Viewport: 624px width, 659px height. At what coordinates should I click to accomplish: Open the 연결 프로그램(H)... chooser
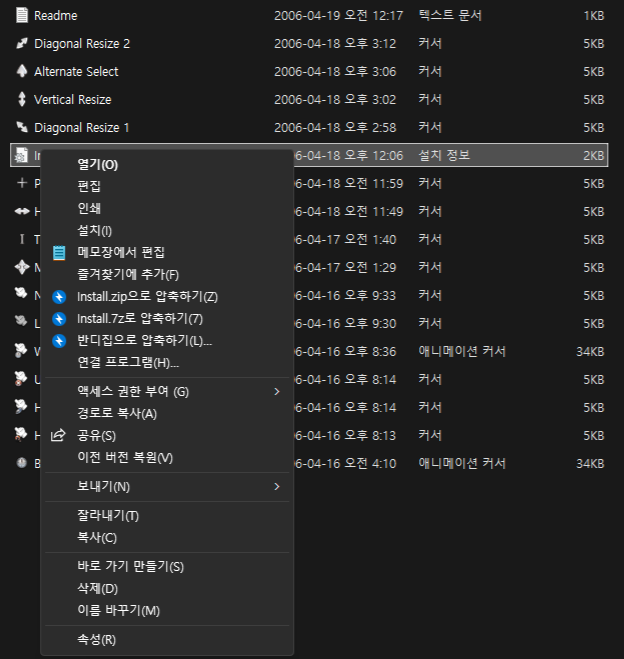tap(127, 362)
